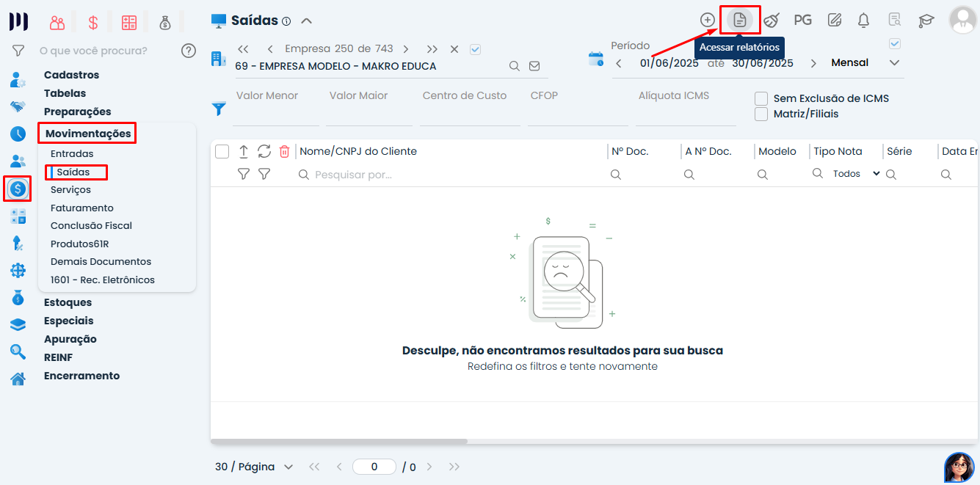Click the red trash delete icon
980x485 pixels.
click(284, 152)
